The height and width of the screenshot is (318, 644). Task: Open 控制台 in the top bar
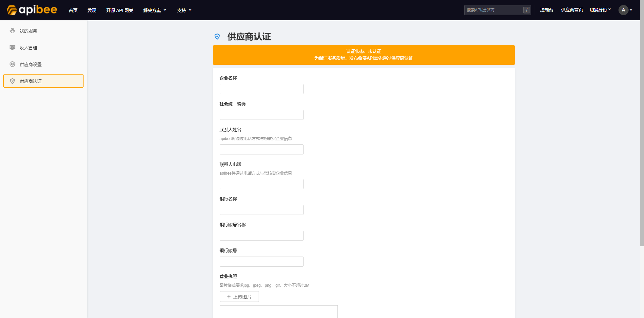pyautogui.click(x=546, y=10)
